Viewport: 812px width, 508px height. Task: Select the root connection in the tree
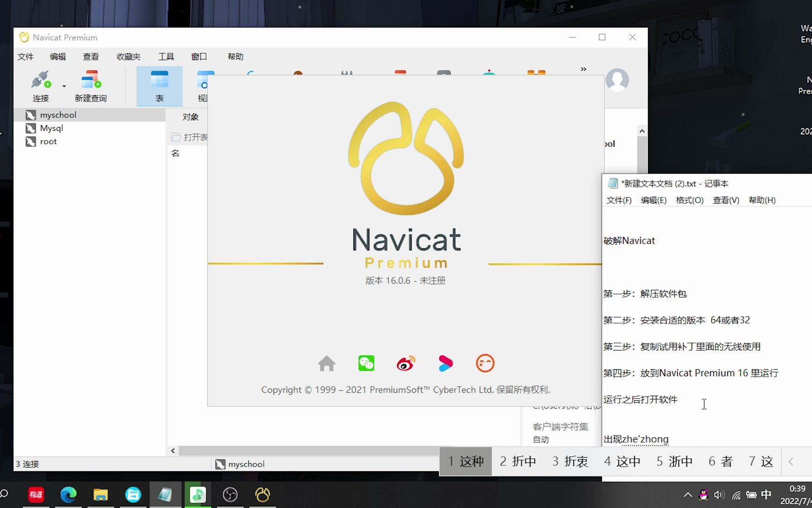point(90,141)
